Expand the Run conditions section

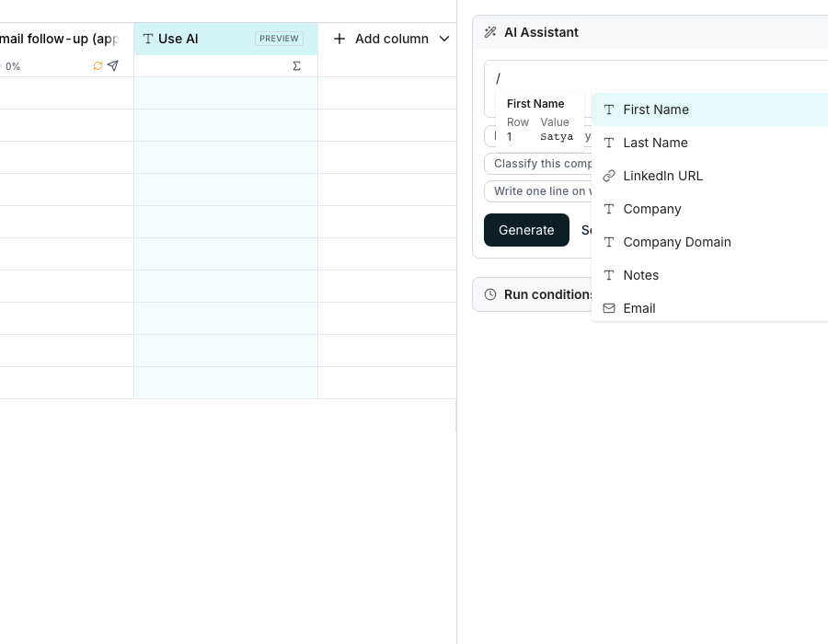[533, 294]
